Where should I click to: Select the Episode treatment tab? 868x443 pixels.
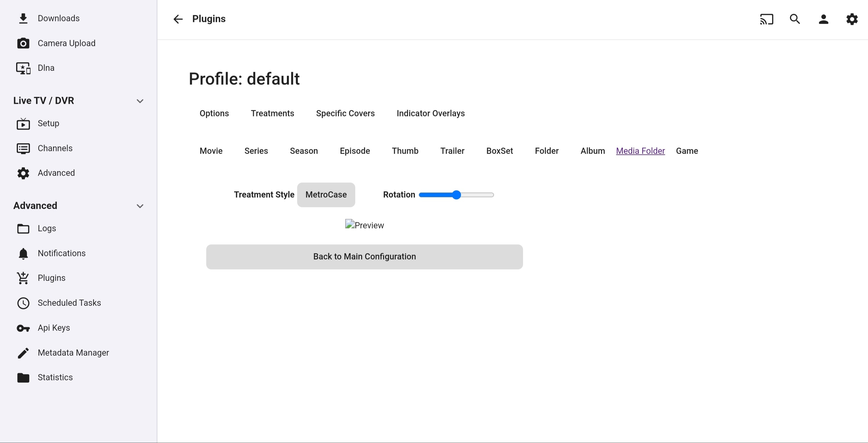(354, 151)
